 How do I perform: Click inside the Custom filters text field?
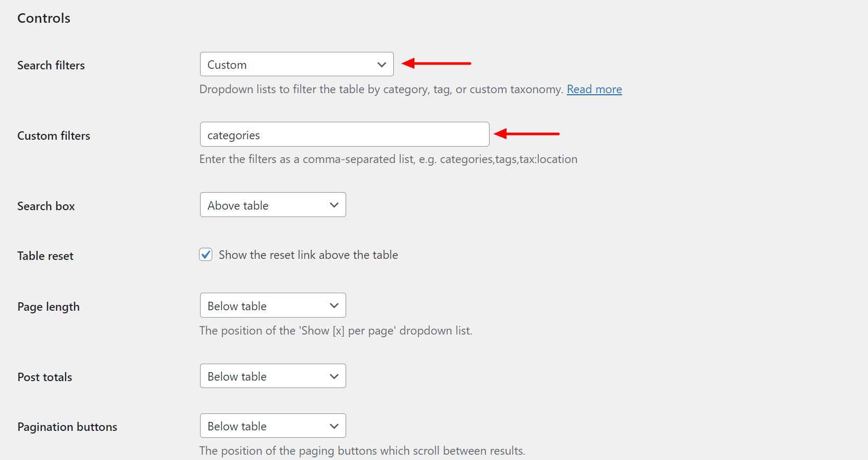344,134
